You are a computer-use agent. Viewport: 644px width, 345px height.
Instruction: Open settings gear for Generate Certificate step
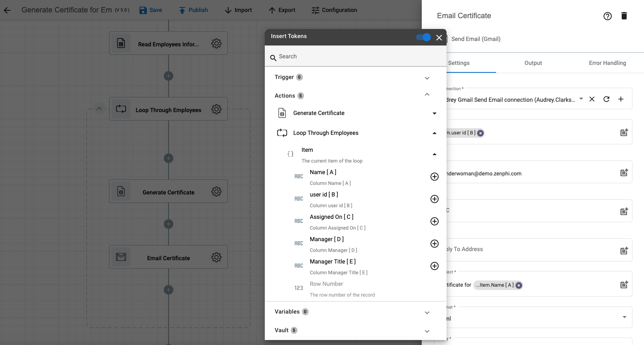click(216, 192)
